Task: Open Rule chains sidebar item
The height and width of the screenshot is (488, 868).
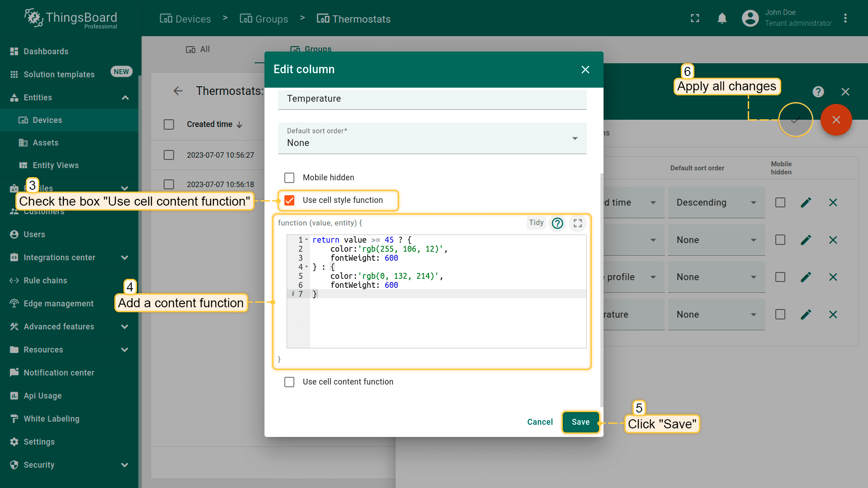Action: click(x=45, y=281)
